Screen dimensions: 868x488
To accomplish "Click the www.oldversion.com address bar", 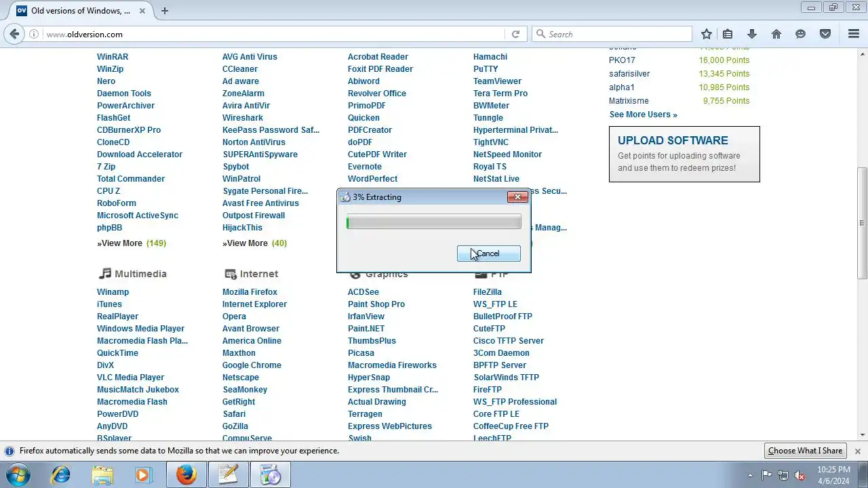I will (274, 34).
